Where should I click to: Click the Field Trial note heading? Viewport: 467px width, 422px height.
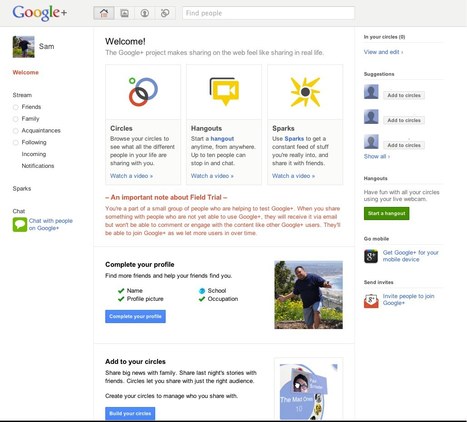coord(166,197)
